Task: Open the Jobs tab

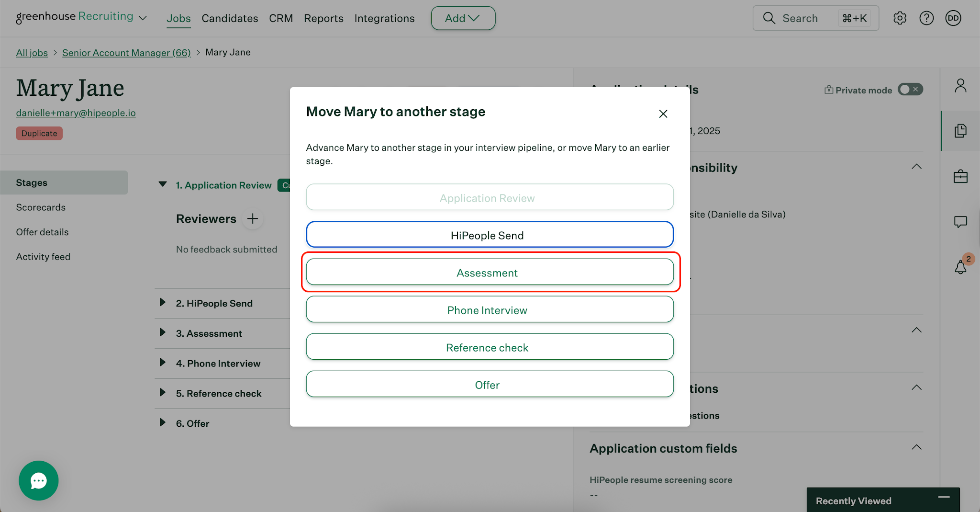Action: [178, 18]
